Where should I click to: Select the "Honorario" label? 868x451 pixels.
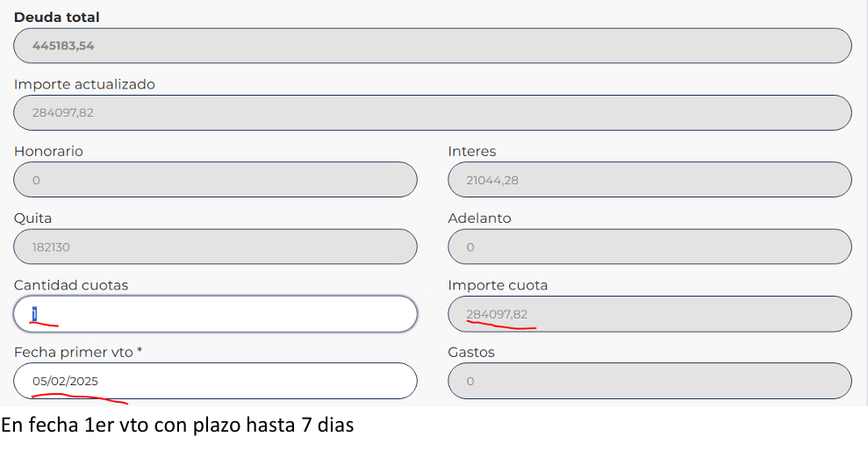coord(48,151)
